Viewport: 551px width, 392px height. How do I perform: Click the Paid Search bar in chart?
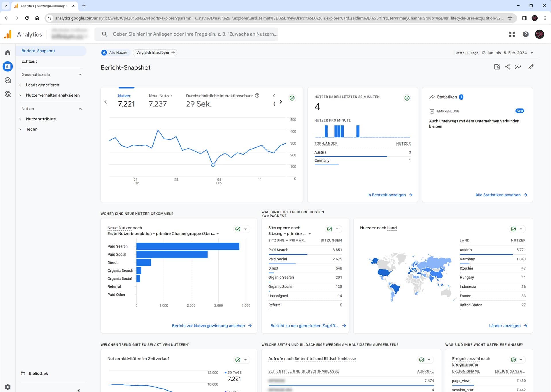[x=188, y=247]
